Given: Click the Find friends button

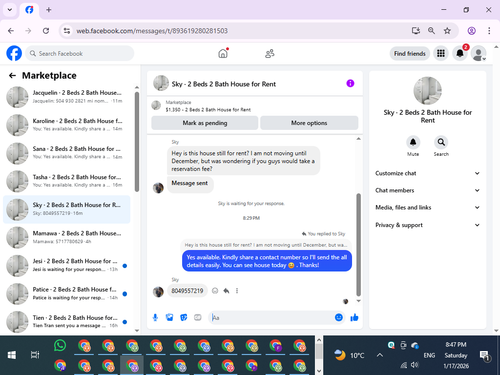Looking at the screenshot, I should coord(410,53).
